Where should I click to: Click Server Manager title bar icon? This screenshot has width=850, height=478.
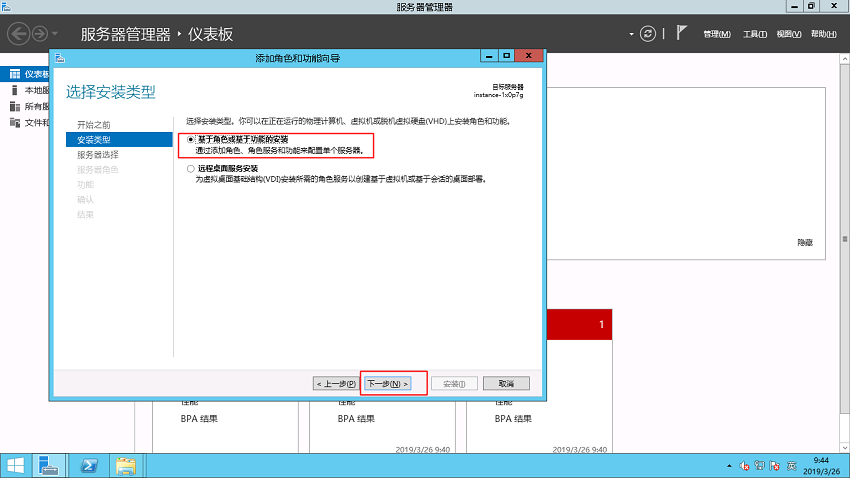(x=6, y=7)
